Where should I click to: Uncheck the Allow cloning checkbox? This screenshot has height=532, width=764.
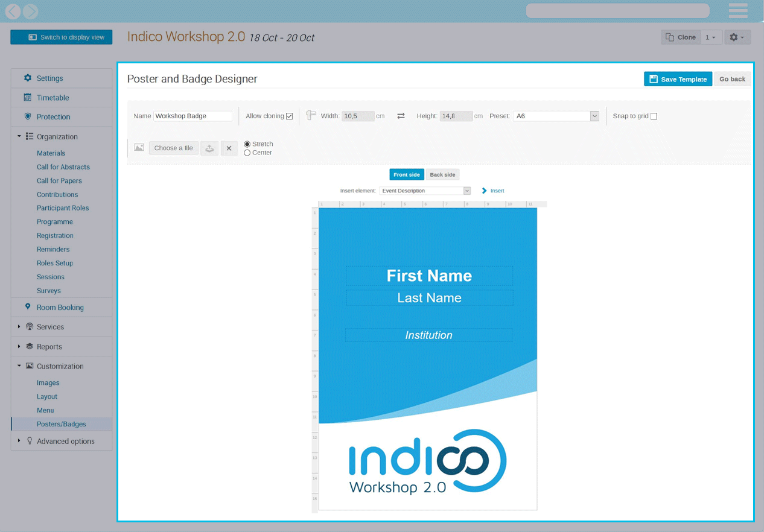[290, 116]
